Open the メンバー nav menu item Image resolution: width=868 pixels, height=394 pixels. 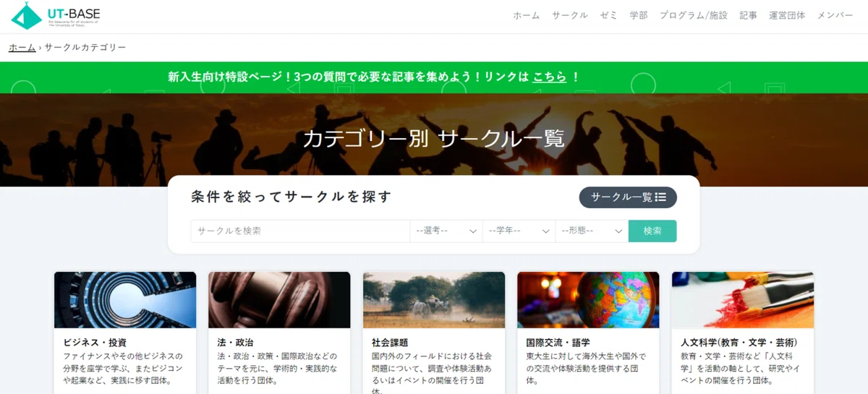[835, 15]
